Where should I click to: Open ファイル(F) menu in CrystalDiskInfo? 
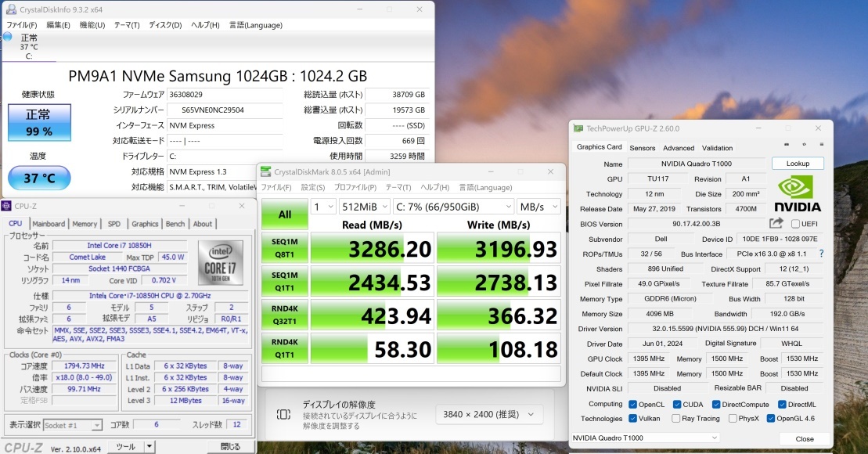pos(22,25)
